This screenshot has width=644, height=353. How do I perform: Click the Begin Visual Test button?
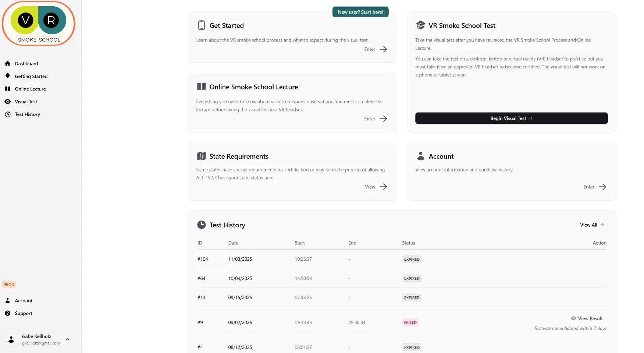click(x=511, y=118)
